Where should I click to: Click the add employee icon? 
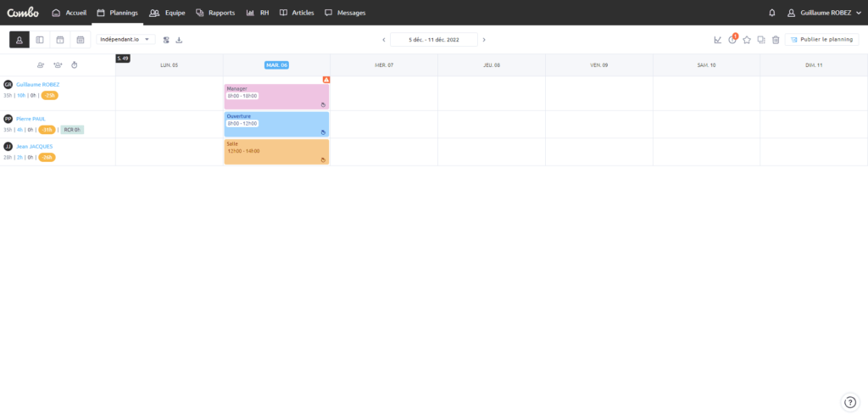41,64
